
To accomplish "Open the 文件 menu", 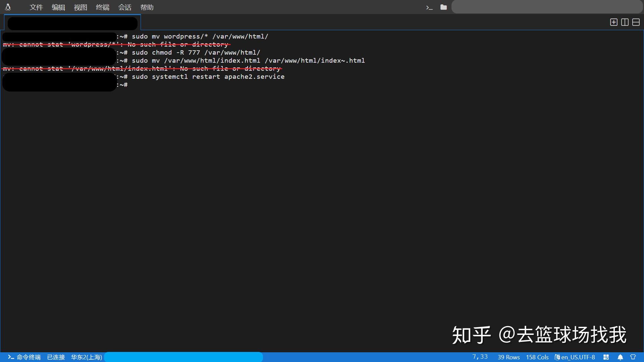I will [36, 7].
